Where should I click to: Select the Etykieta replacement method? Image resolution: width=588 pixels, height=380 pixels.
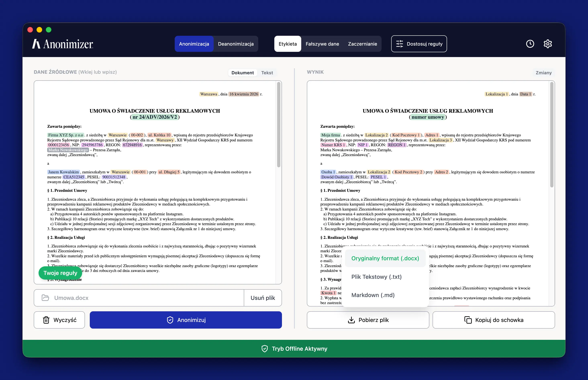point(288,44)
